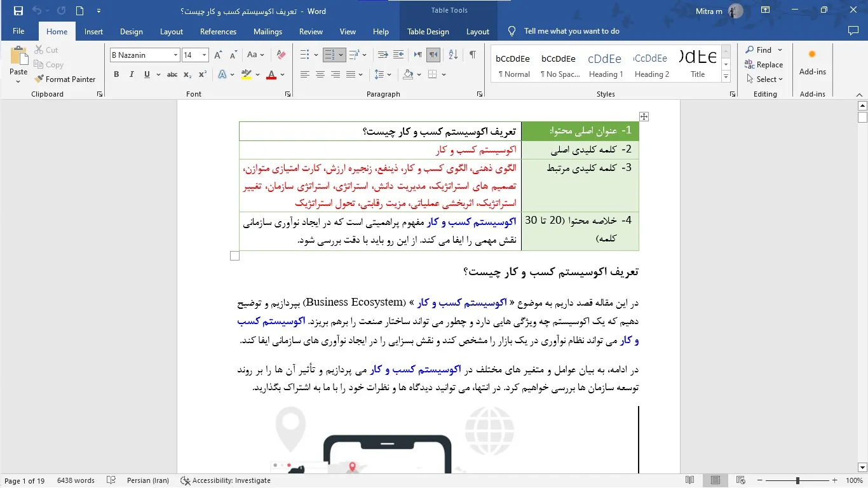The width and height of the screenshot is (868, 488).
Task: Click the Save icon in title bar
Action: [x=18, y=11]
